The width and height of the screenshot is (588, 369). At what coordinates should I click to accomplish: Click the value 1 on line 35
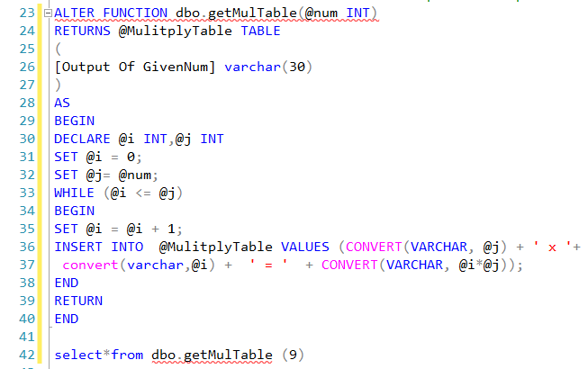tap(171, 229)
